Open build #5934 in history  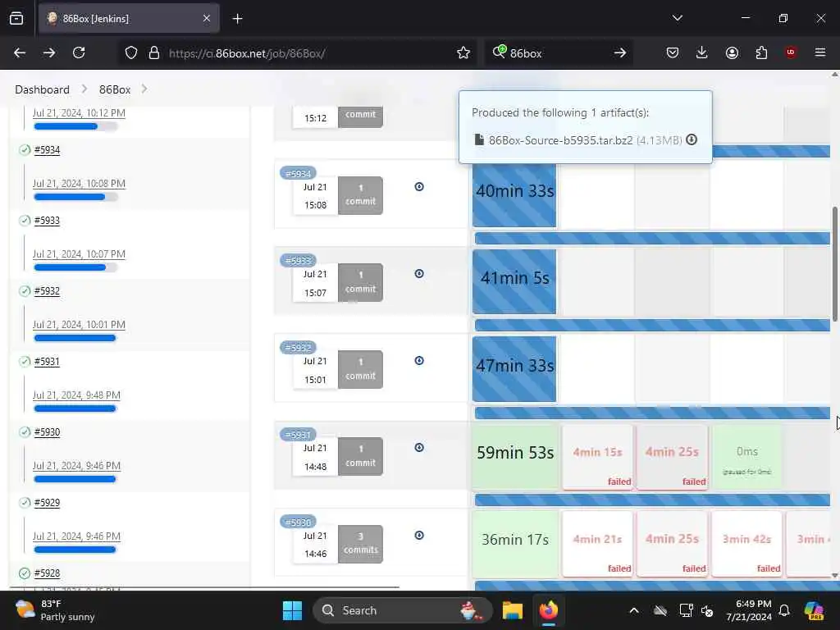(x=47, y=150)
